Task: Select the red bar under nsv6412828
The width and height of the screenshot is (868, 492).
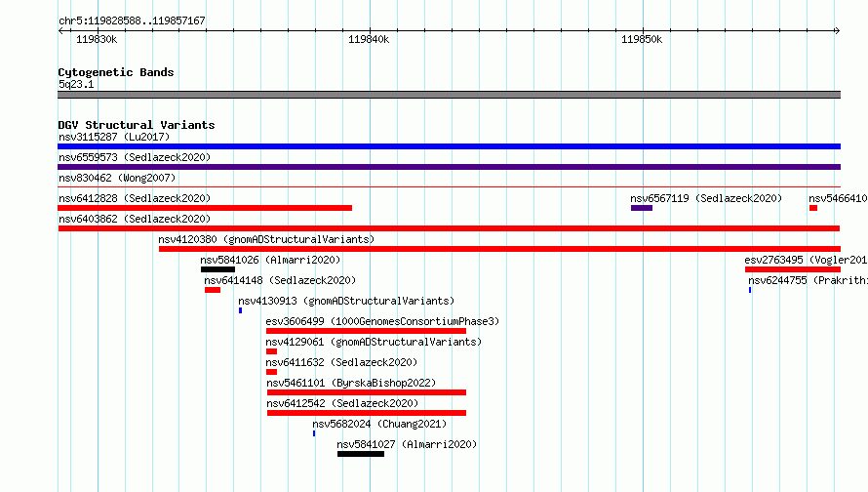Action: coord(205,208)
